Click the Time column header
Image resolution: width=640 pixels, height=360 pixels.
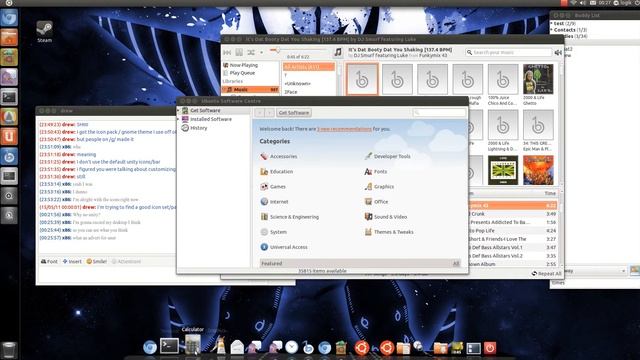click(x=550, y=193)
